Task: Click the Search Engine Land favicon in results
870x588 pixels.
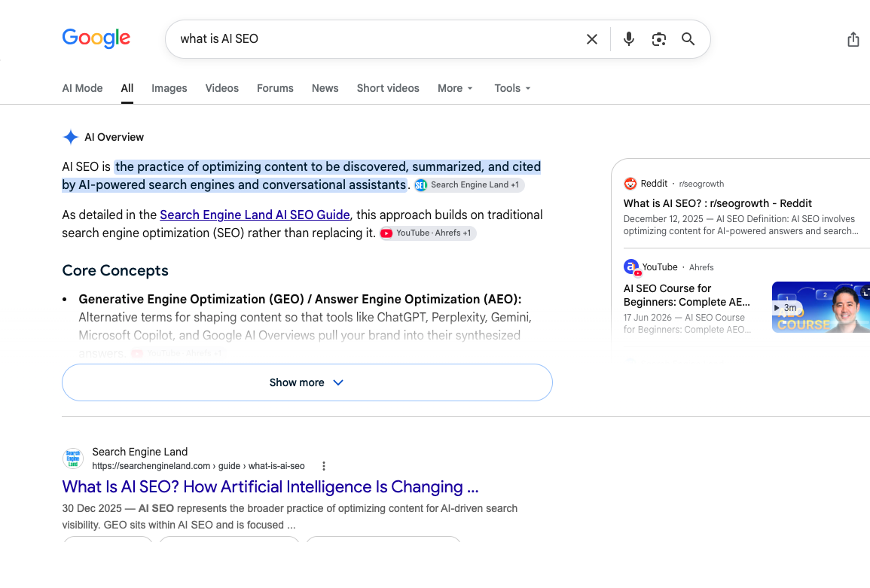Action: [72, 459]
